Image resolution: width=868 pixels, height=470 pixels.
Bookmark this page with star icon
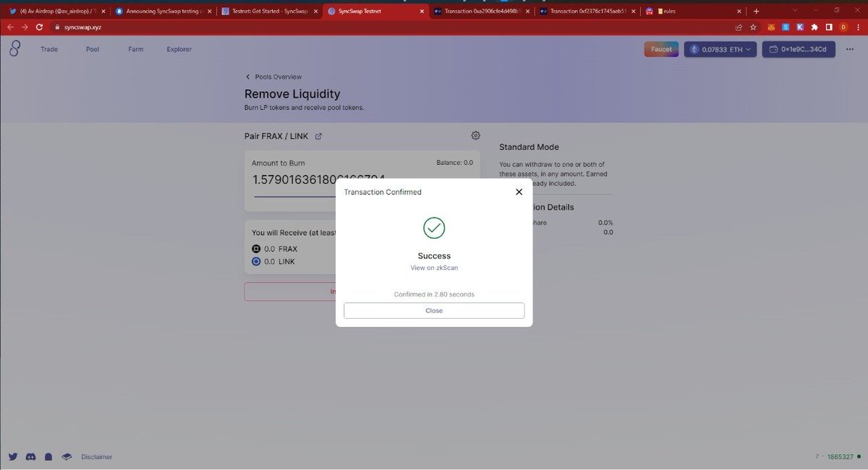tap(754, 27)
